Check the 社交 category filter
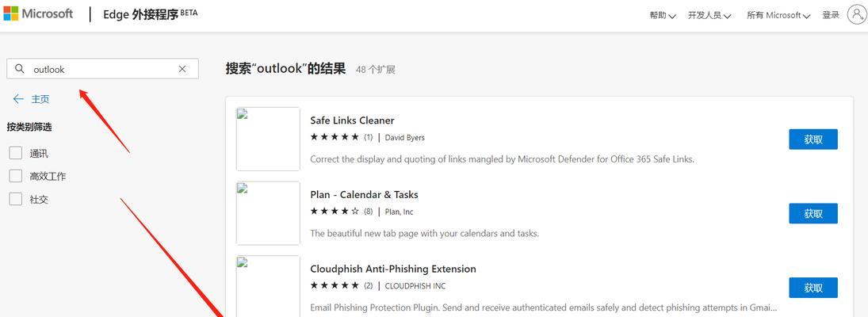Screen dimensions: 868x317 point(16,199)
